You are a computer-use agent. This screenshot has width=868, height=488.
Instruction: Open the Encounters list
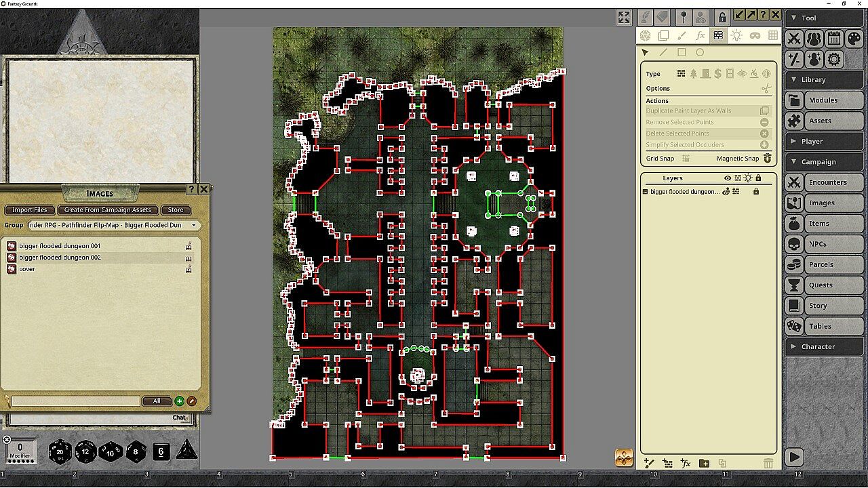824,182
